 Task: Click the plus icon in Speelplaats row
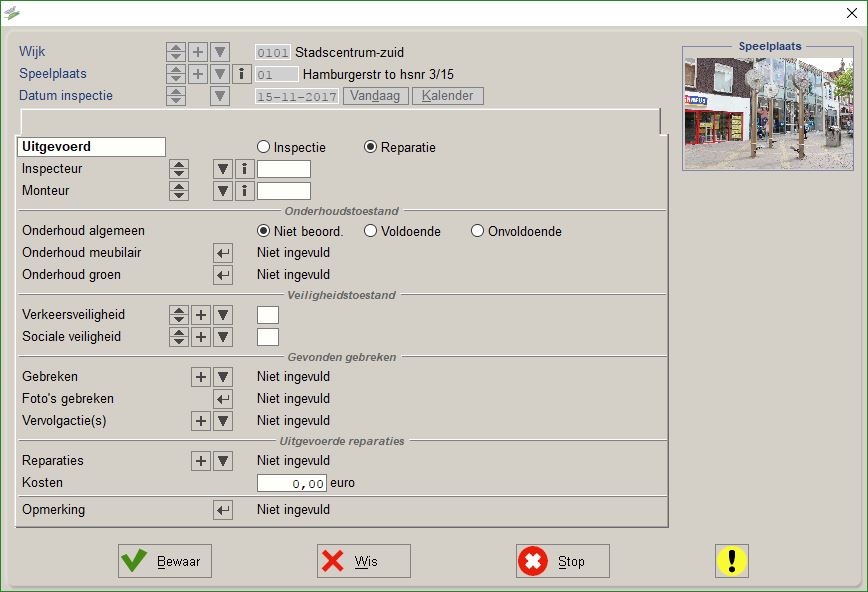pyautogui.click(x=198, y=74)
